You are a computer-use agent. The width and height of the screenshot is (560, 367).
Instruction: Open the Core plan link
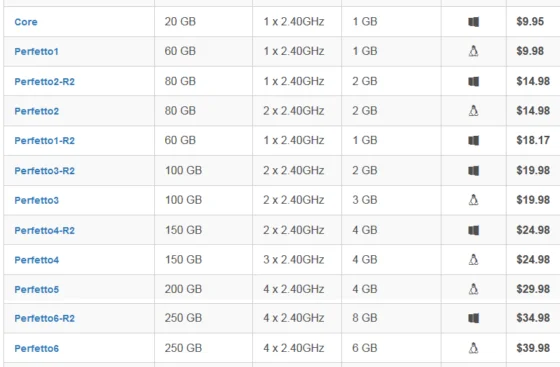(26, 22)
